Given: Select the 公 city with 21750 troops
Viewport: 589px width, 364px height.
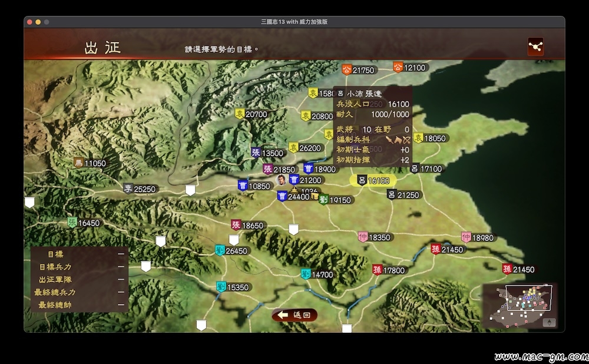Looking at the screenshot, I should 358,70.
